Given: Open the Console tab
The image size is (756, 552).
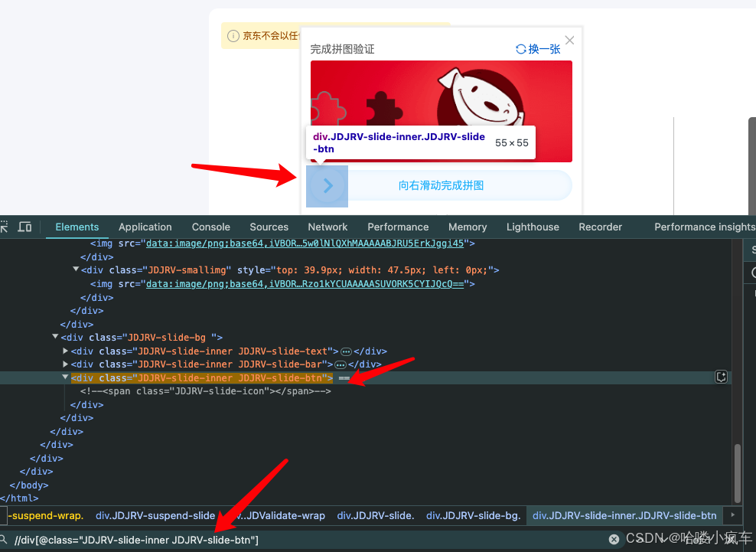Looking at the screenshot, I should point(210,227).
